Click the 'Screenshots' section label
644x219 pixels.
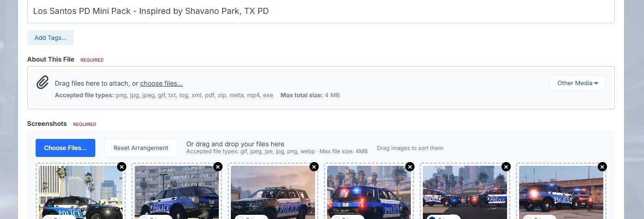coord(47,124)
